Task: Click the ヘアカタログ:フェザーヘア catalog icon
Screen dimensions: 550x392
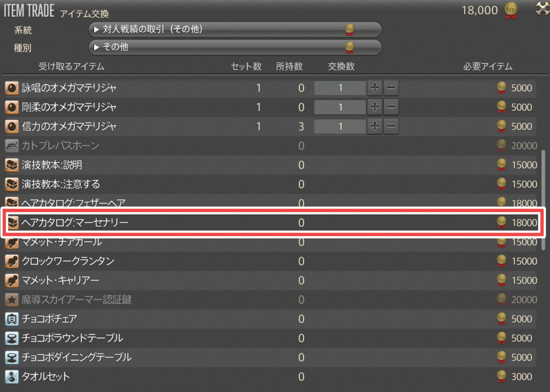Action: point(12,203)
